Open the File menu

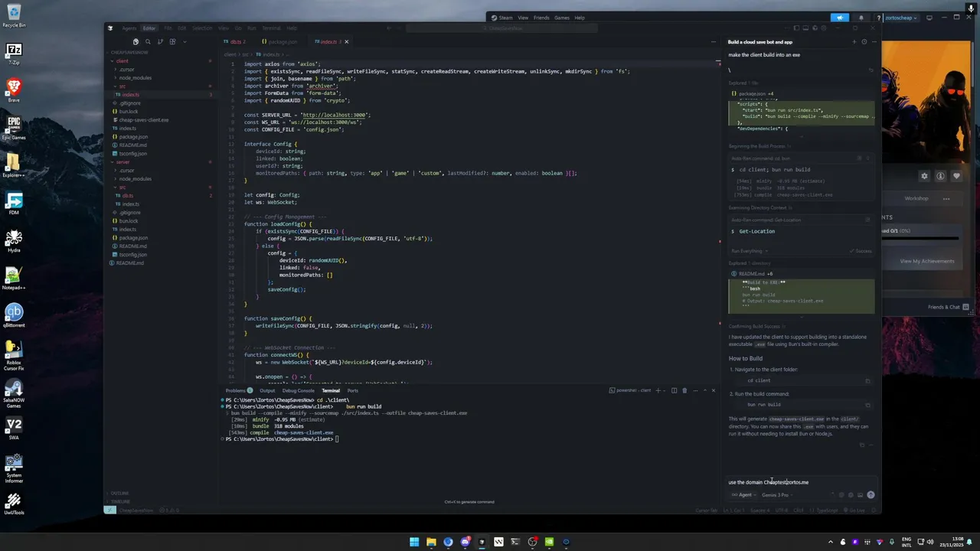[168, 28]
